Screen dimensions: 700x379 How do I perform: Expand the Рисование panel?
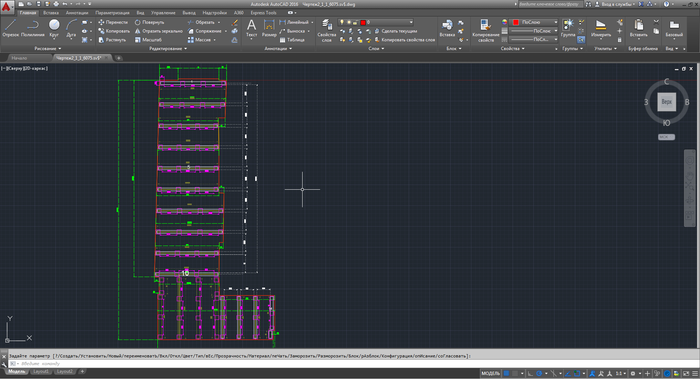47,48
